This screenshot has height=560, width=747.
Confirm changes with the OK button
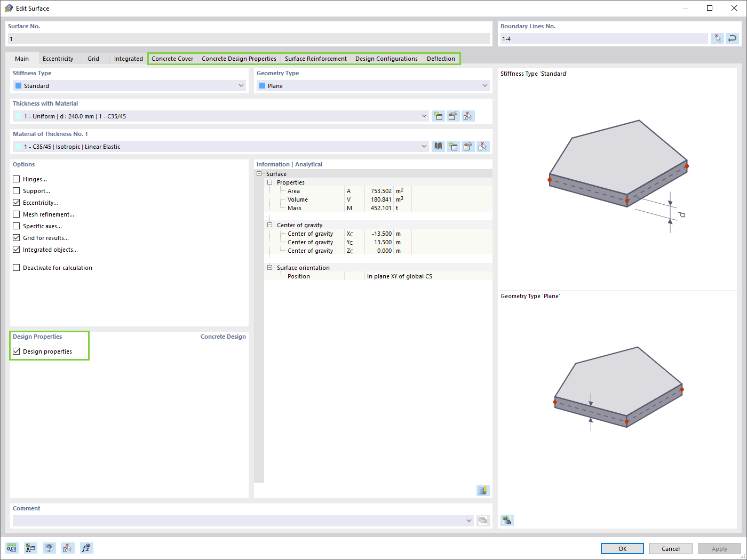622,548
